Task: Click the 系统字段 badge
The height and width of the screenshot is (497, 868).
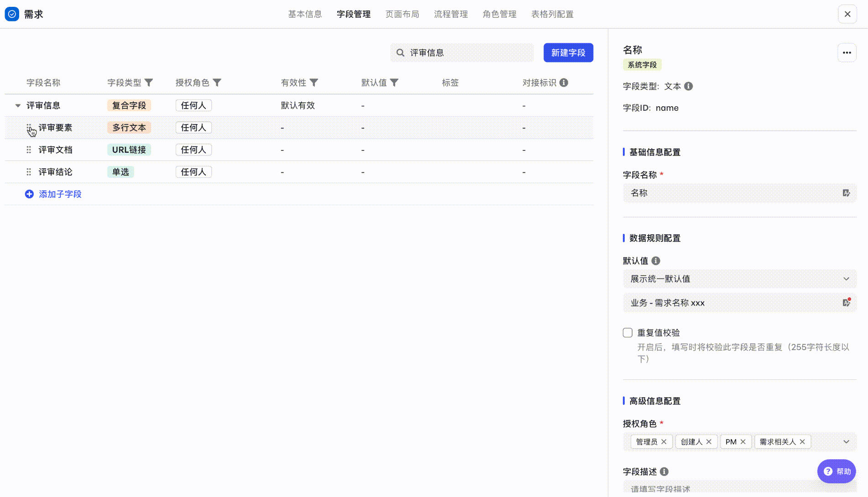Action: (x=642, y=65)
